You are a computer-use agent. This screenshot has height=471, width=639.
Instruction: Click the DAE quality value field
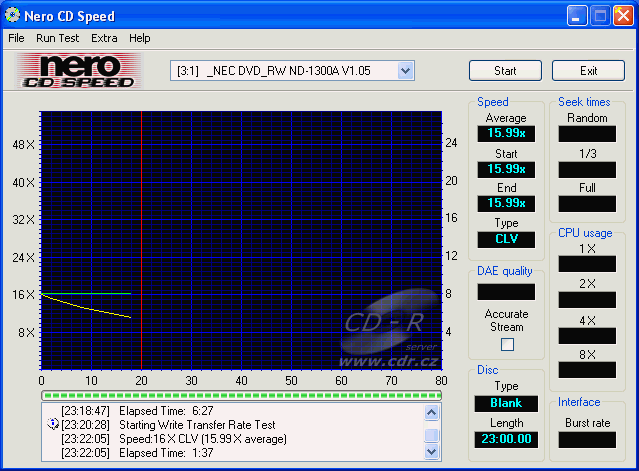[506, 292]
